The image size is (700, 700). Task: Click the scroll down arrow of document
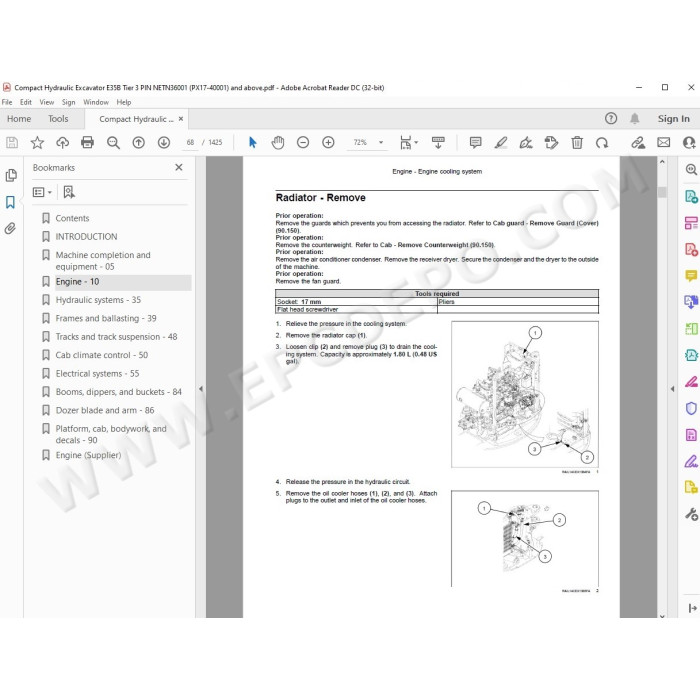[662, 616]
